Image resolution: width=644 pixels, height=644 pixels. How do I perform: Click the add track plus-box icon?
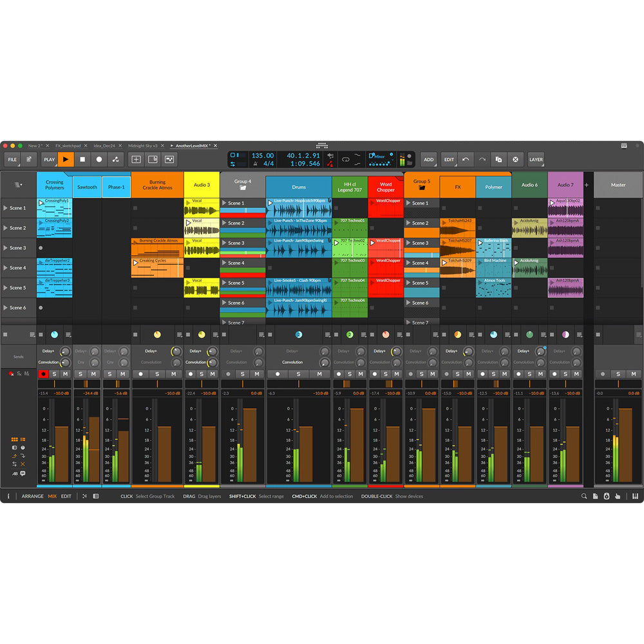(x=136, y=159)
